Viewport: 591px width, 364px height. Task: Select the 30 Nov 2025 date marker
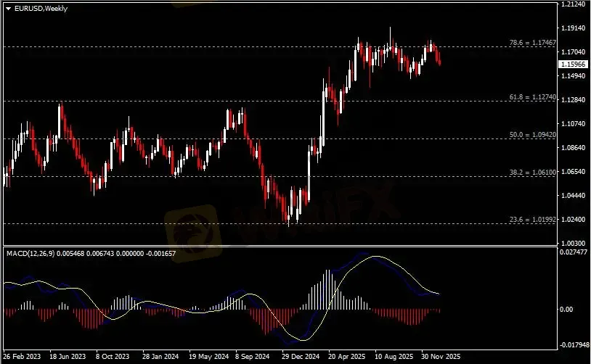click(x=440, y=357)
